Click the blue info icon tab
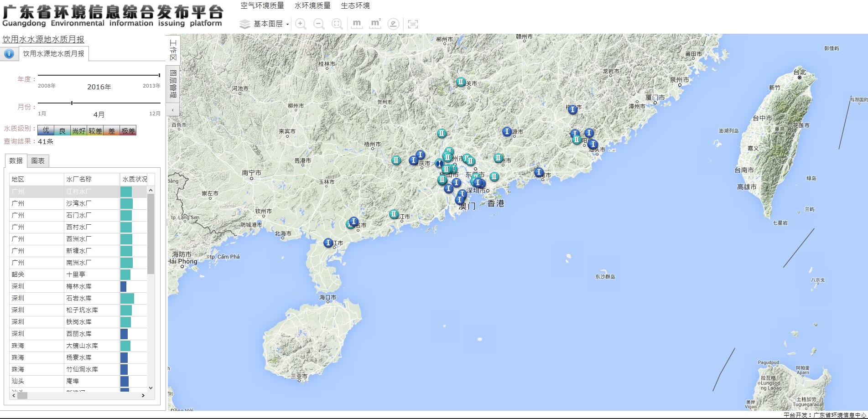 click(9, 54)
